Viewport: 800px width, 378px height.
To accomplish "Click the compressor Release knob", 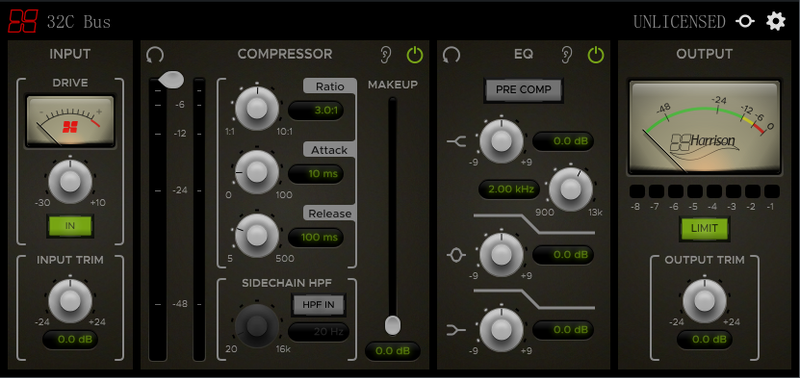I will pos(257,235).
